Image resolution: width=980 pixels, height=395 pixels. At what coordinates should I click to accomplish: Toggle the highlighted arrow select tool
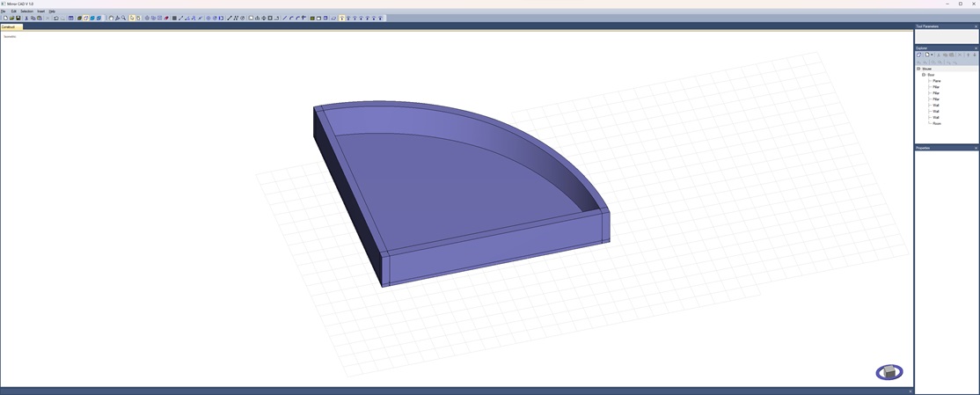pos(132,18)
